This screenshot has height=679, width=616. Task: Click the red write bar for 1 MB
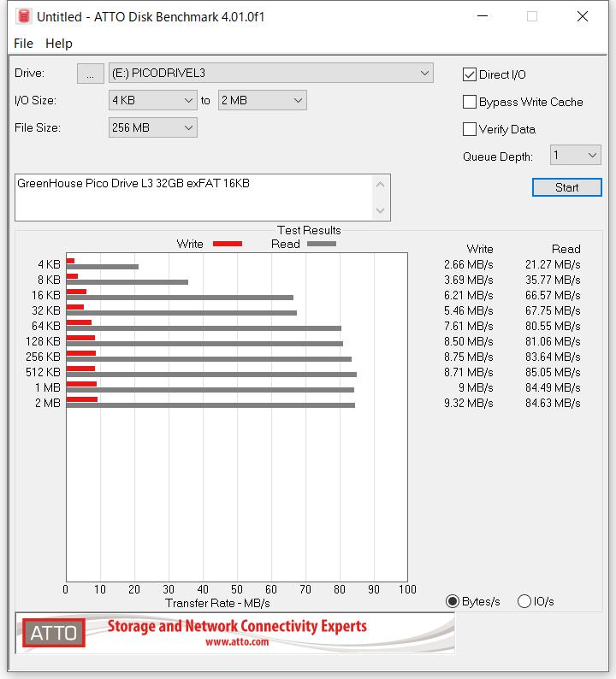(x=81, y=384)
